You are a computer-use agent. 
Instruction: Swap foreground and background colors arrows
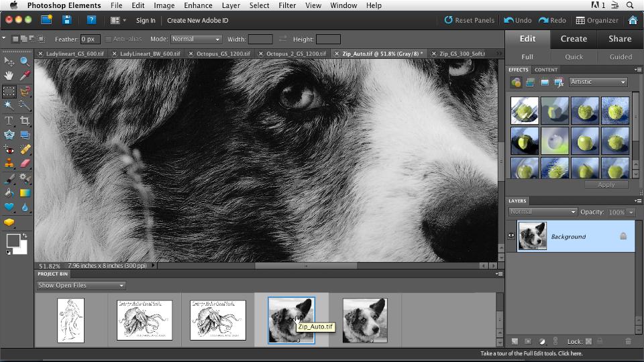tap(25, 235)
